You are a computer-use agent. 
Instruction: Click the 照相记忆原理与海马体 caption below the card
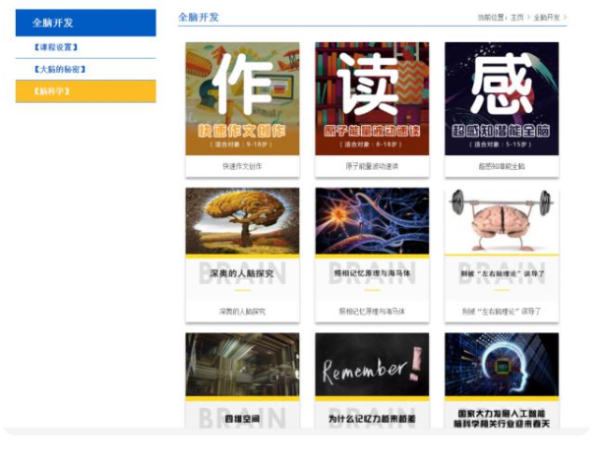pos(372,311)
